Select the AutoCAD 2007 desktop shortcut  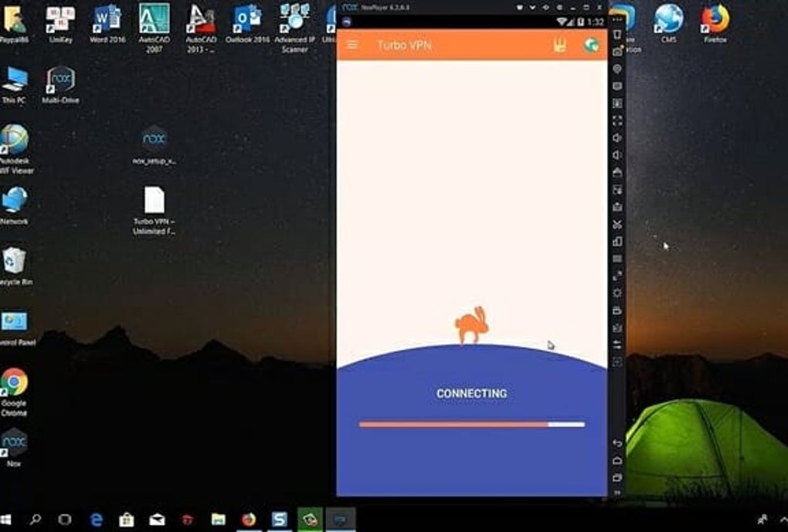point(154,28)
